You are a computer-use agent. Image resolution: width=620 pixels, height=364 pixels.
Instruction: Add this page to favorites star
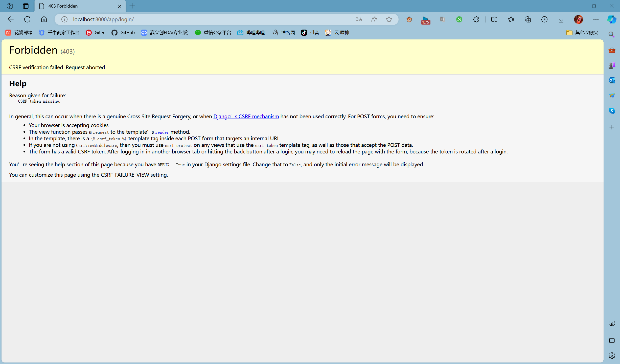click(x=389, y=19)
